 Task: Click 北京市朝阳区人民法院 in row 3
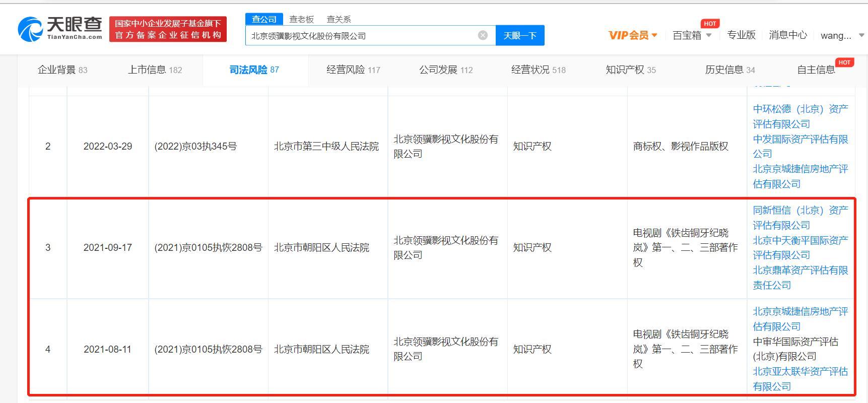pyautogui.click(x=321, y=247)
